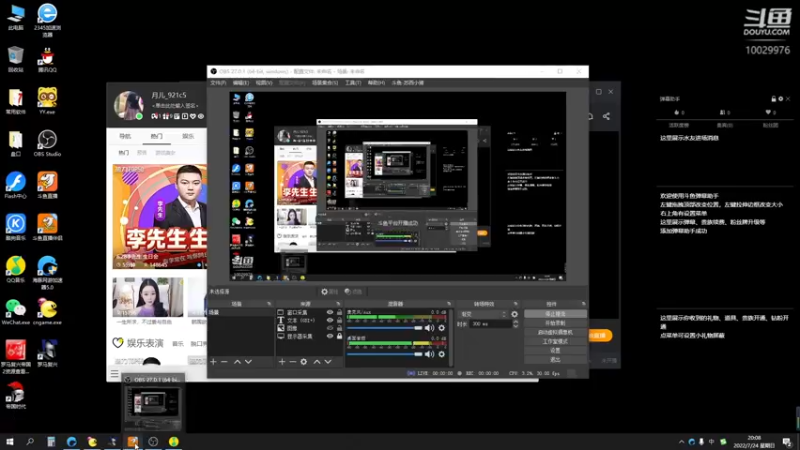Mute the desktop audio channel
800x450 pixels.
(429, 354)
